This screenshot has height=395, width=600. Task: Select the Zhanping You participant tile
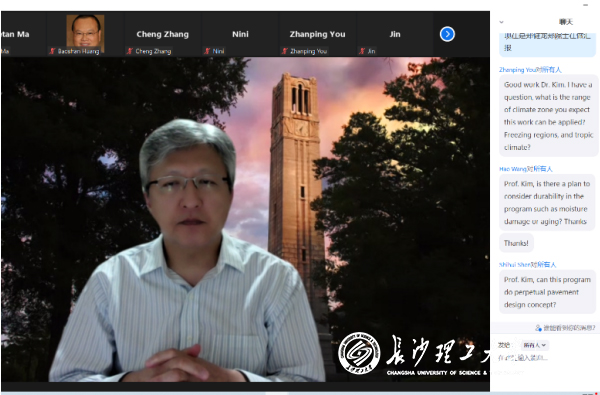click(x=317, y=34)
